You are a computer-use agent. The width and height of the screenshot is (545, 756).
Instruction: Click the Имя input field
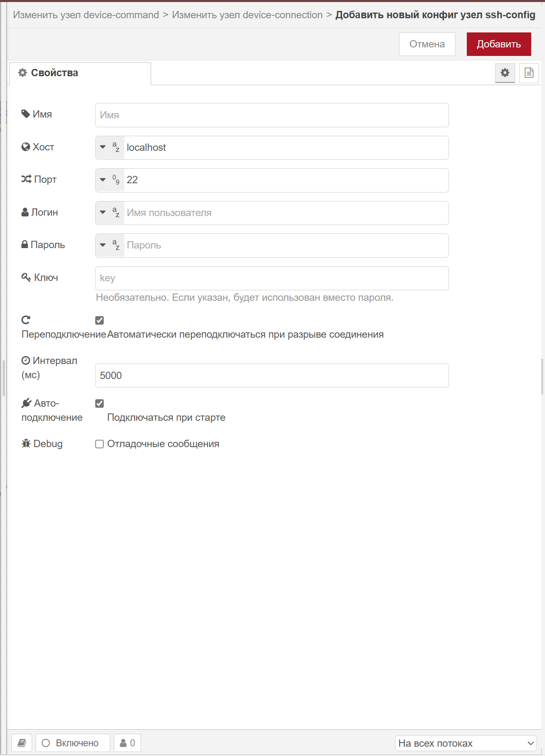272,115
